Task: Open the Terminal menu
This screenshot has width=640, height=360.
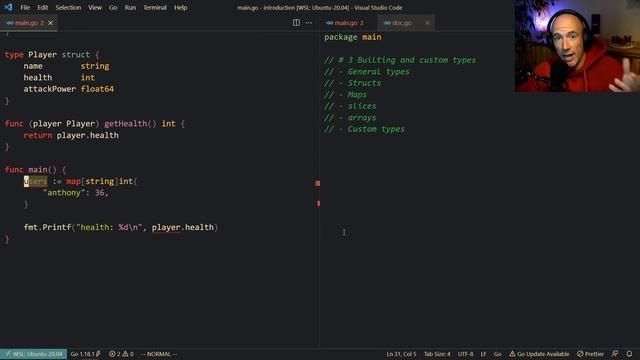Action: (x=155, y=7)
